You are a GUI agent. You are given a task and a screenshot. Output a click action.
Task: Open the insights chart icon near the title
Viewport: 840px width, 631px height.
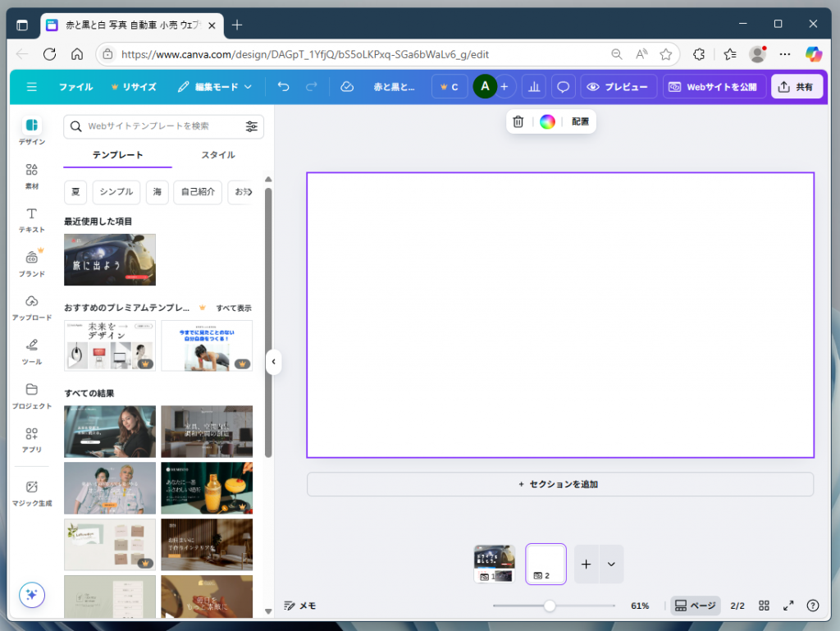[535, 86]
